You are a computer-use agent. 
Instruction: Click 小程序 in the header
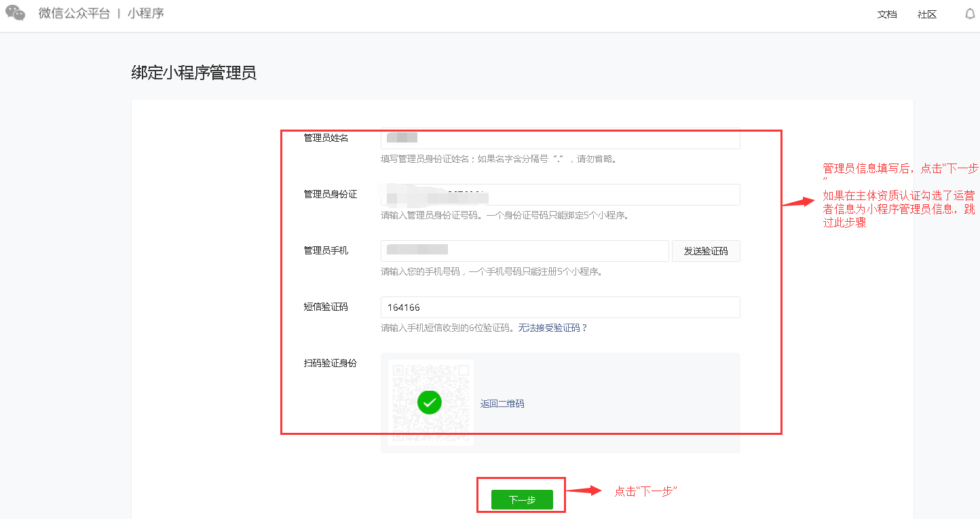click(x=146, y=14)
